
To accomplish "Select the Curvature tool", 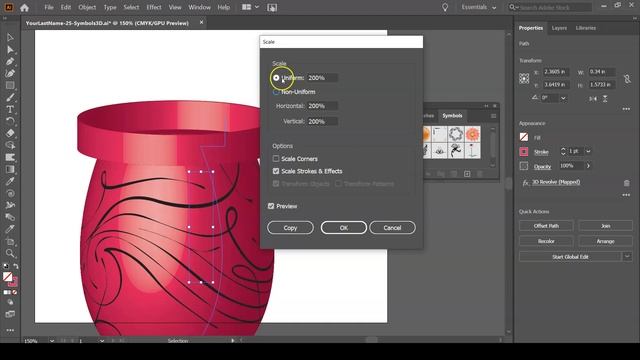I will (10, 73).
